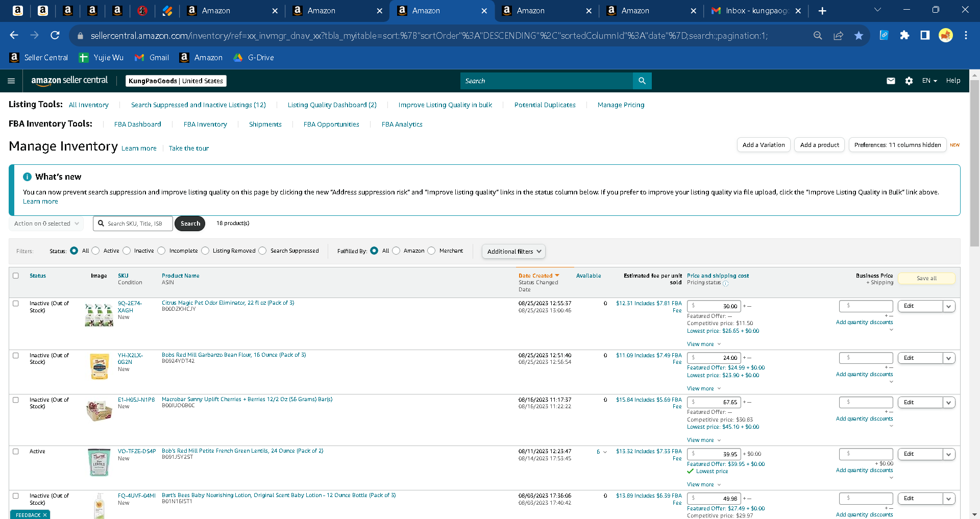Open All Inventory listing tool
The height and width of the screenshot is (519, 980).
pos(89,105)
